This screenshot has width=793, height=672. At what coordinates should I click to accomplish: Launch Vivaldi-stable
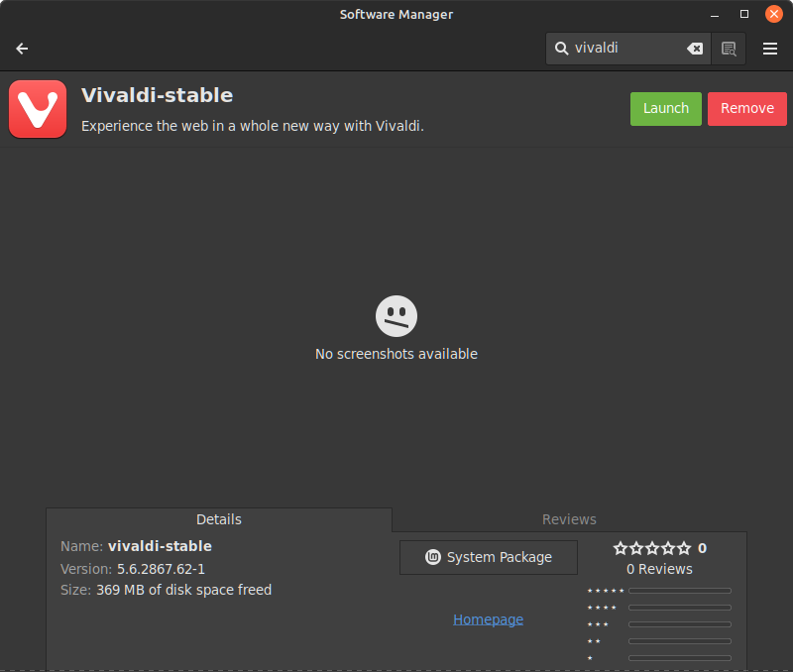pyautogui.click(x=665, y=109)
